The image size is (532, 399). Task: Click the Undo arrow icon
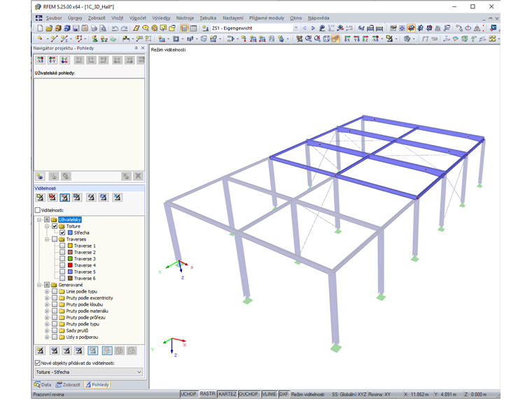115,28
